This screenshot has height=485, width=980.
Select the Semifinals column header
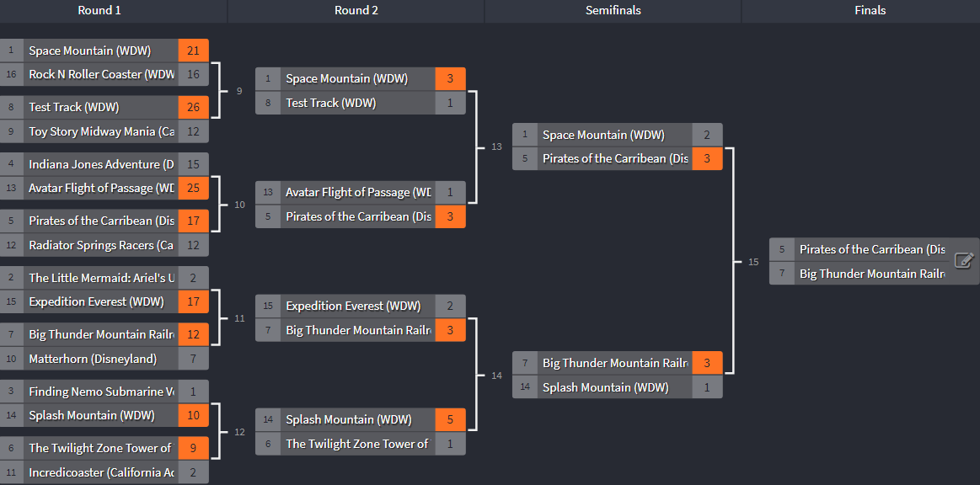[x=613, y=10]
